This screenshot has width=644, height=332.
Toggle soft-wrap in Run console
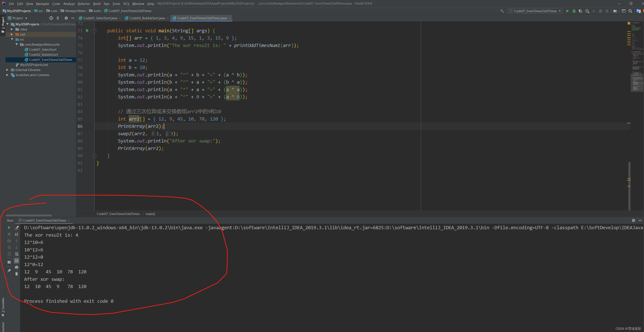coord(17,254)
